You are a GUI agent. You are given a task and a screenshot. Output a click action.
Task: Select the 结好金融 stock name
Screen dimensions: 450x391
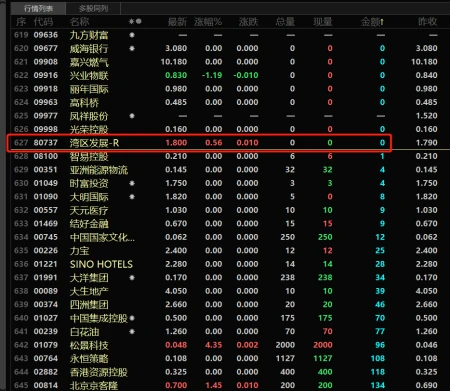point(89,224)
